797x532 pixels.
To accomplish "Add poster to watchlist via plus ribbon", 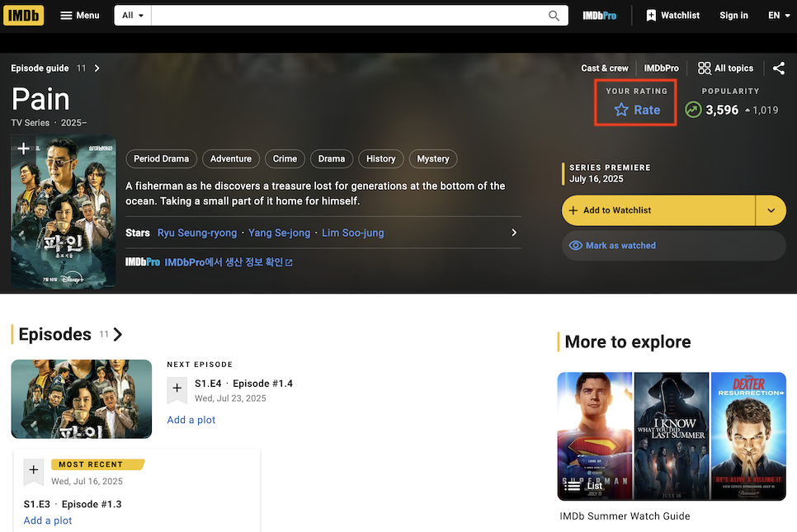I will (23, 149).
